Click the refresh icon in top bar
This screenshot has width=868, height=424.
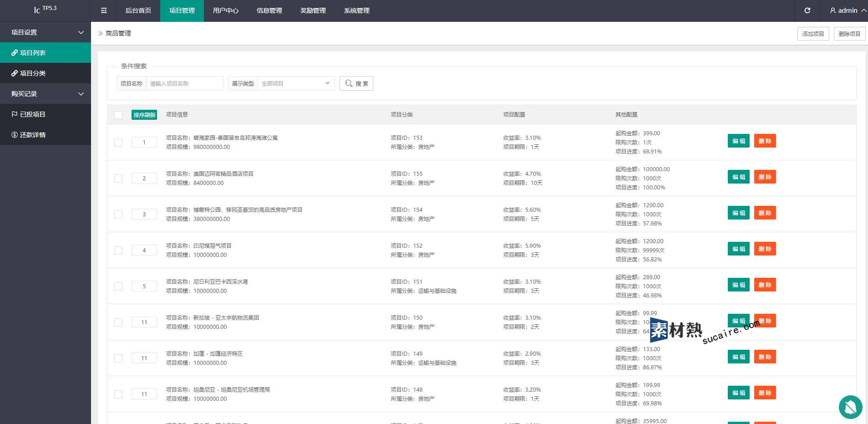pyautogui.click(x=807, y=10)
